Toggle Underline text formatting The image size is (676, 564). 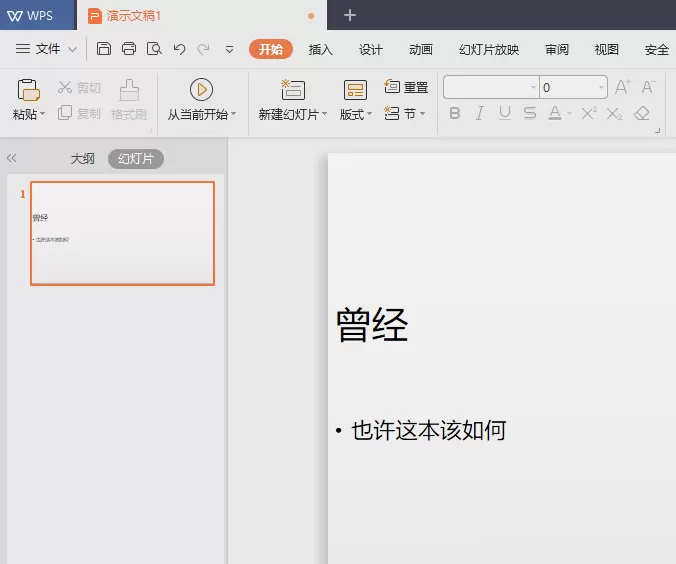504,114
